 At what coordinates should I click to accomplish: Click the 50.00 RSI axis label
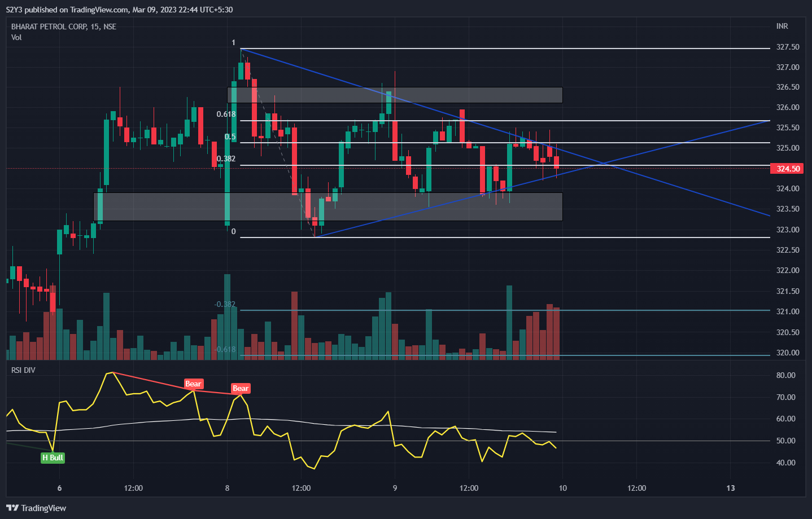(785, 441)
